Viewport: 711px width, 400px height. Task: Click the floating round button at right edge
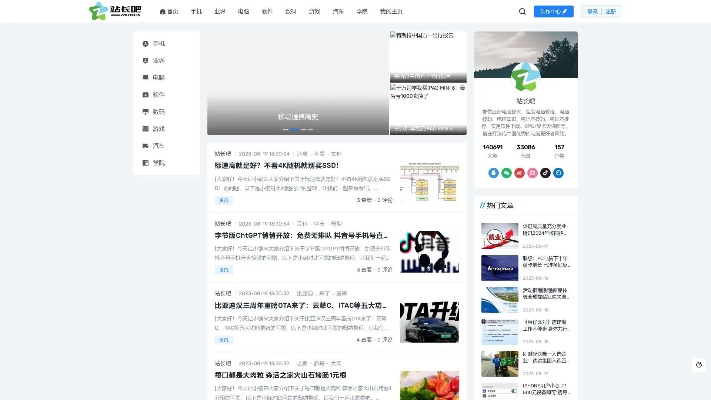pos(699,365)
